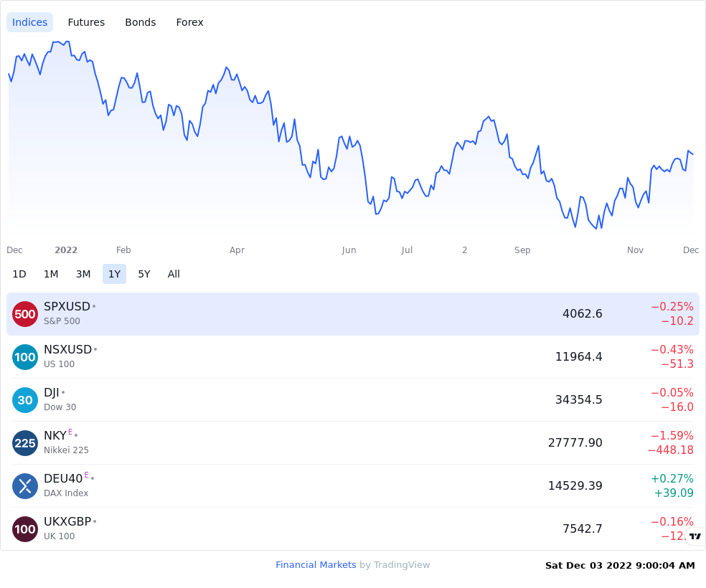706x588 pixels.
Task: Select the DEU40 symbol name
Action: pyautogui.click(x=63, y=479)
